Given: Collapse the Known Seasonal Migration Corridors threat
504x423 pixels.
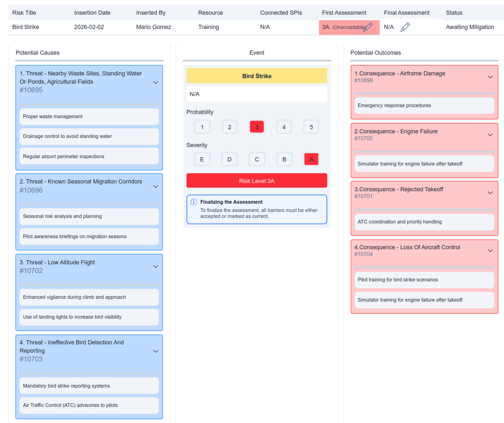Looking at the screenshot, I should tap(156, 186).
